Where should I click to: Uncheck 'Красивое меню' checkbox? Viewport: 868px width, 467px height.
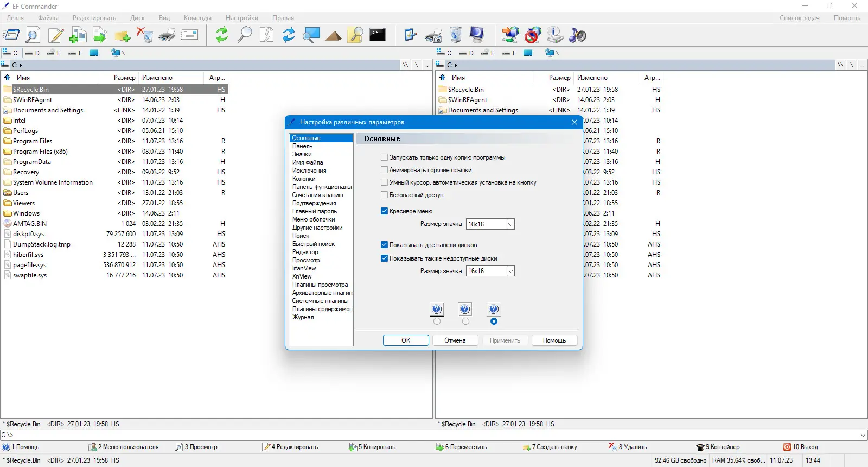pos(384,211)
